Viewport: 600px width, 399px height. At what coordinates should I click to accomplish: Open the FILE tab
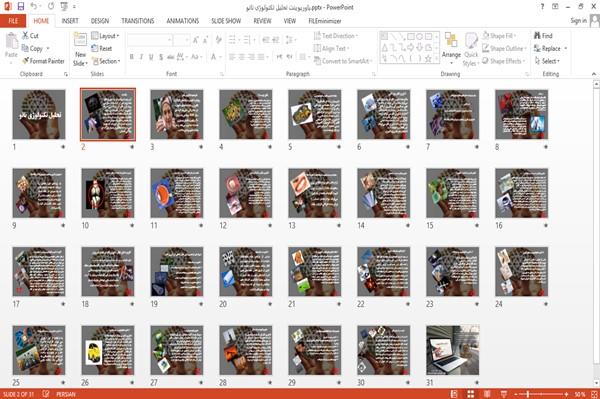(13, 21)
